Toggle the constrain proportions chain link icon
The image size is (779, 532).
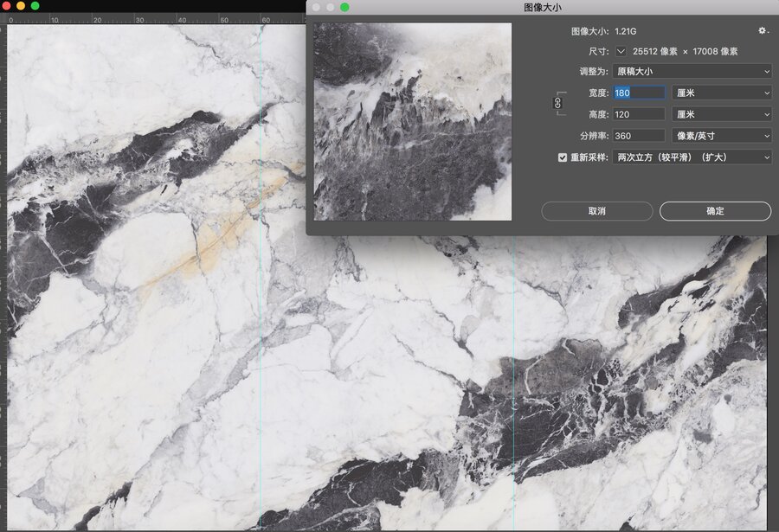[558, 103]
